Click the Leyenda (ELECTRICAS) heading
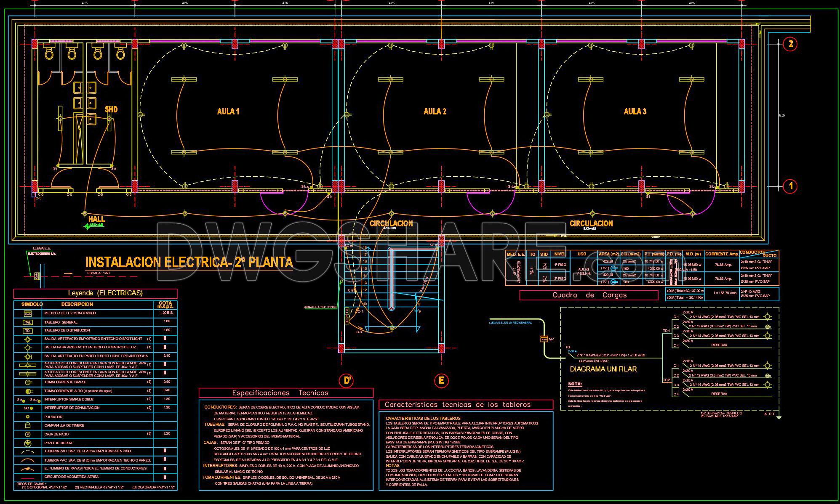840x504 pixels. click(x=105, y=293)
